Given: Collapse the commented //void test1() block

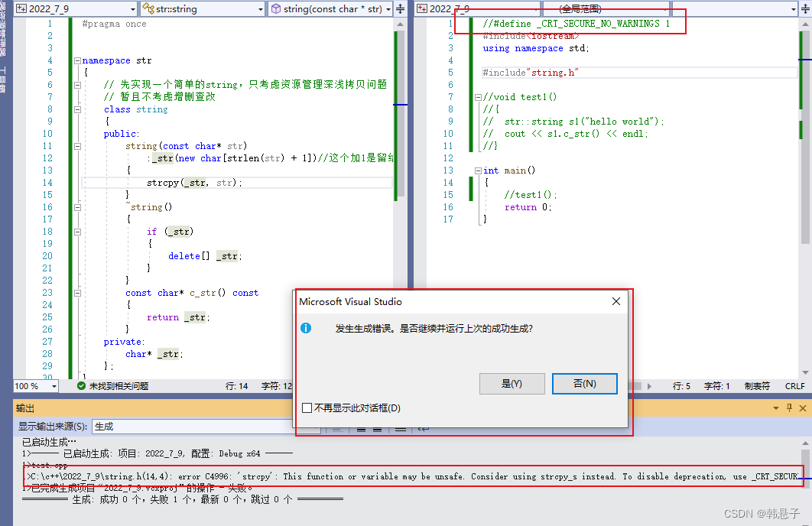Looking at the screenshot, I should click(x=479, y=97).
